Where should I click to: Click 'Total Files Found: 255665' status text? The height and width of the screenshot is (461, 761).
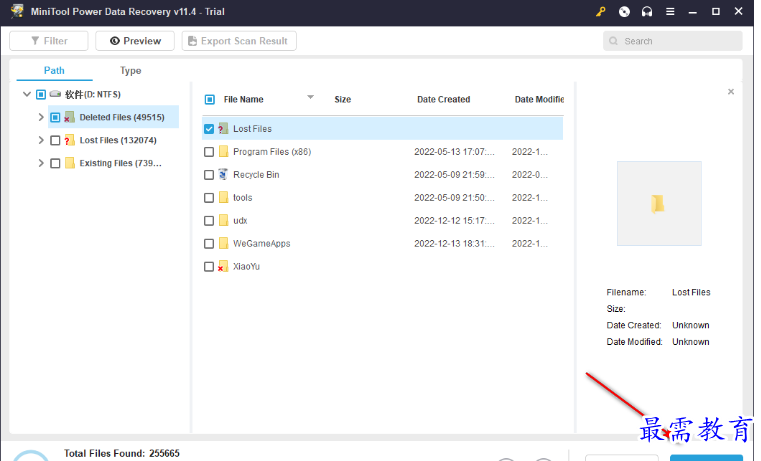pyautogui.click(x=122, y=453)
